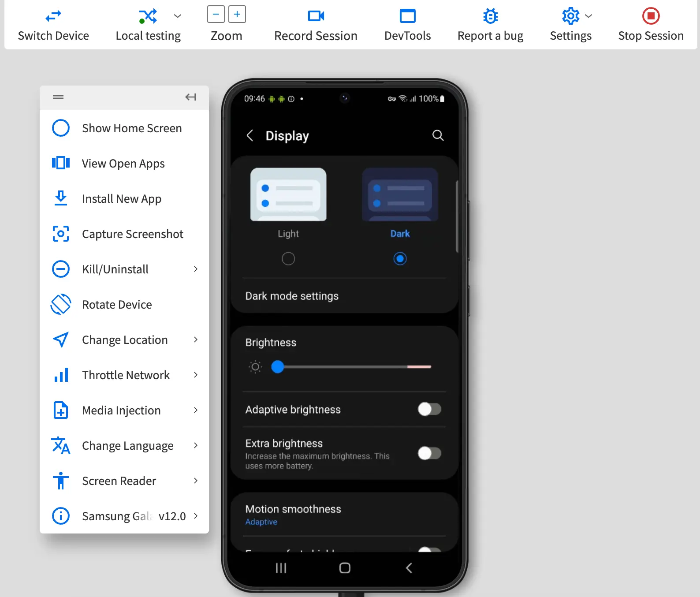
Task: Click the Capture Screenshot icon
Action: 61,234
